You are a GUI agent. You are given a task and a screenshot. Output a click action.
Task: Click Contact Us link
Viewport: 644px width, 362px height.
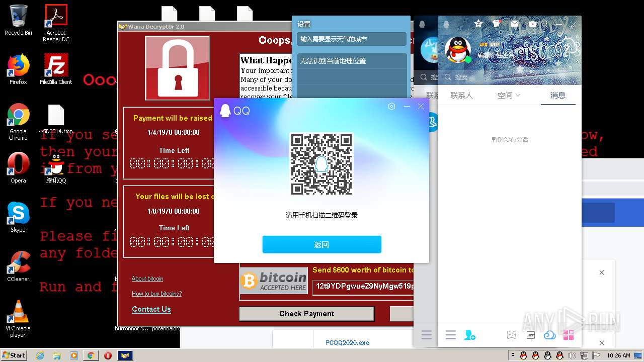coord(151,309)
